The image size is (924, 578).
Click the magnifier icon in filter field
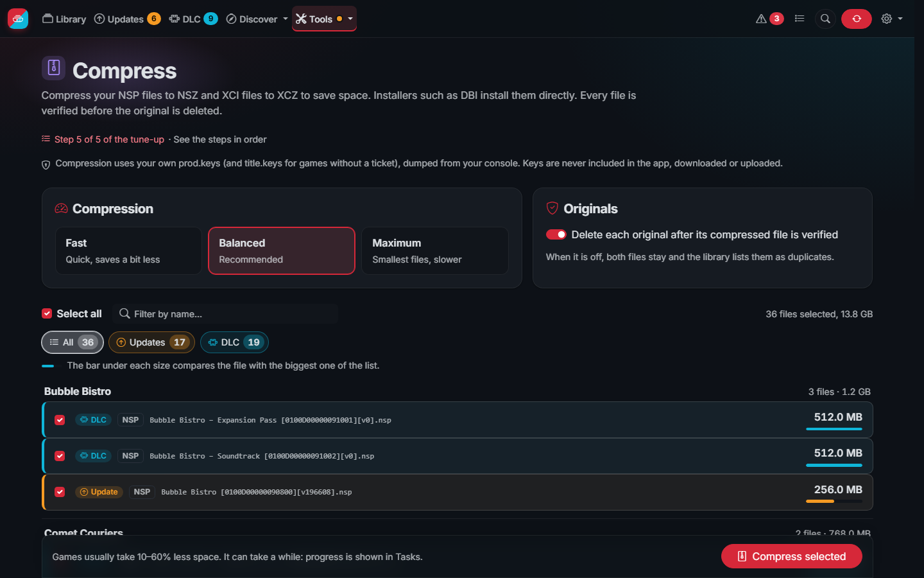(124, 313)
